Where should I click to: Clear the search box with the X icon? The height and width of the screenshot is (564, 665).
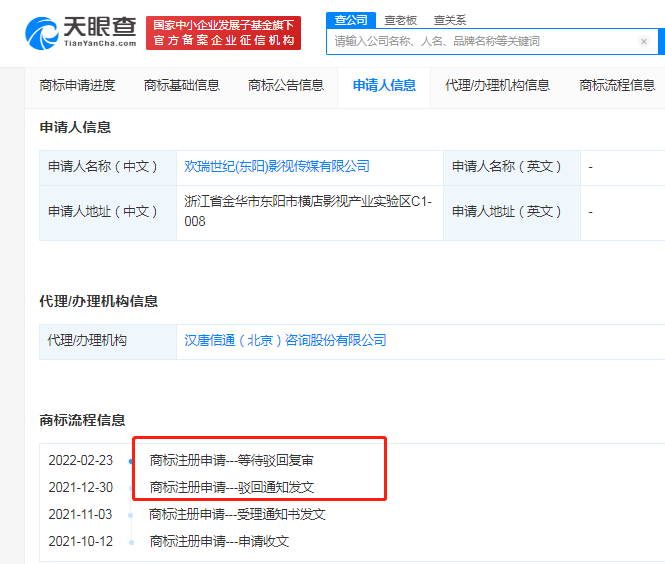643,42
